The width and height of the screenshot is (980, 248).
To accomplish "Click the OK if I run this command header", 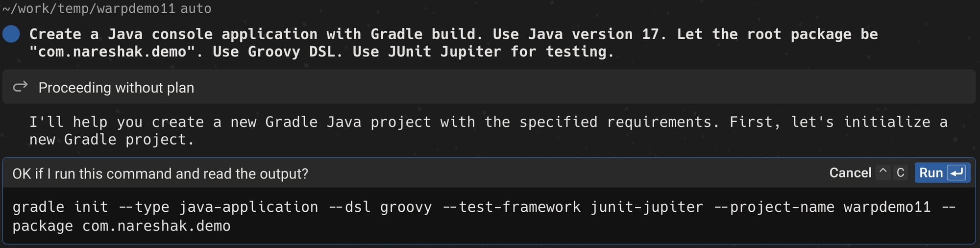I will [x=160, y=174].
